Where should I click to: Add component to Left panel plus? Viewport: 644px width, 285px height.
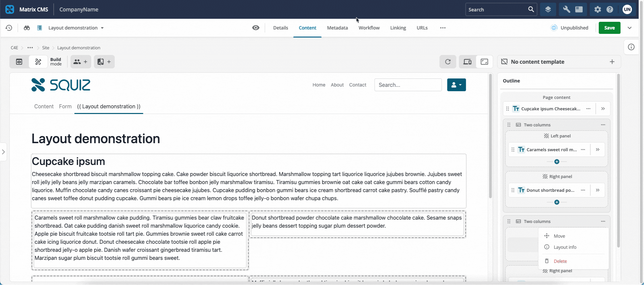point(557,162)
